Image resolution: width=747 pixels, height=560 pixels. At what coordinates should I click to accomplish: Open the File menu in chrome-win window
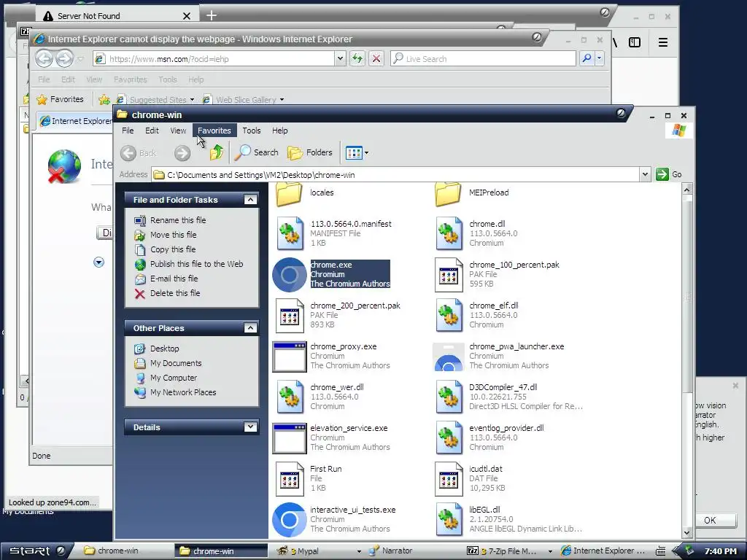pos(128,131)
